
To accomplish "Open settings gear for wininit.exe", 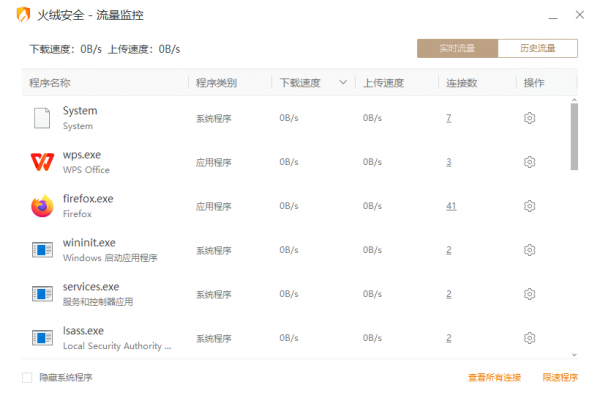I will [529, 250].
